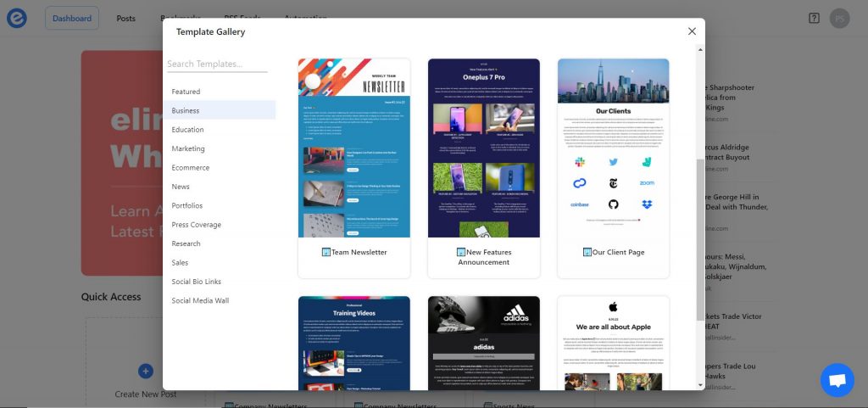The width and height of the screenshot is (868, 408).
Task: Click the gallery scrollbar up arrow
Action: tap(700, 50)
